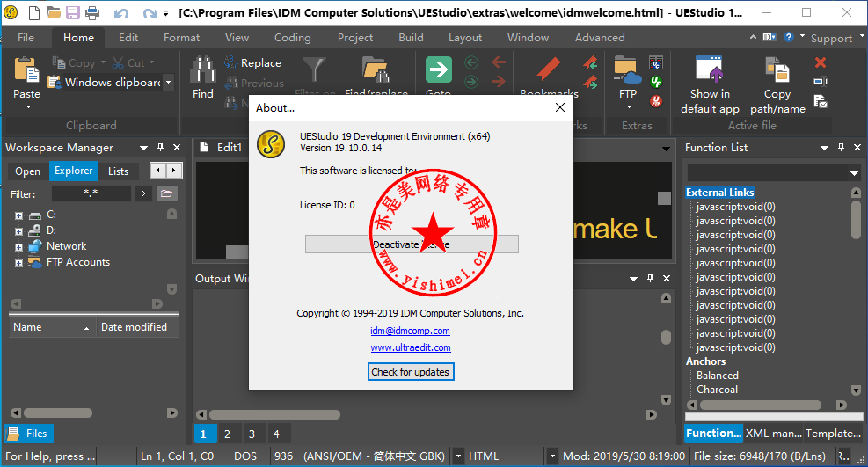868x467 pixels.
Task: Select the Lists tab in Workspace Manager
Action: pyautogui.click(x=118, y=171)
